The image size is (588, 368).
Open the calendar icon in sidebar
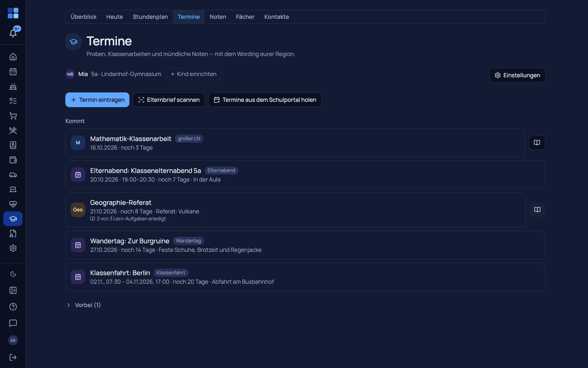click(x=13, y=71)
